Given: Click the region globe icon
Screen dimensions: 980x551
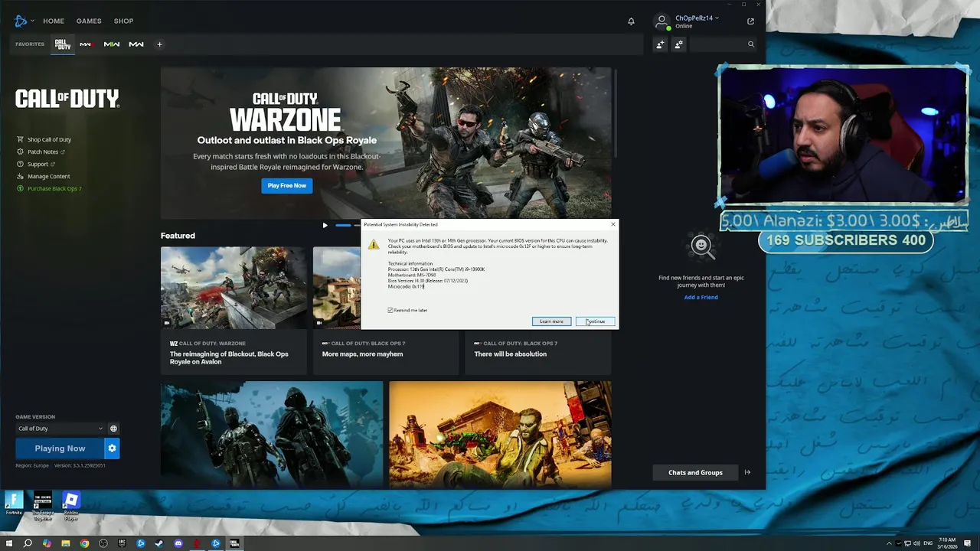Looking at the screenshot, I should click(x=113, y=429).
